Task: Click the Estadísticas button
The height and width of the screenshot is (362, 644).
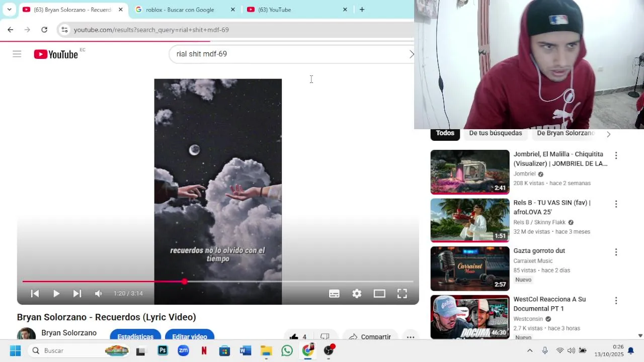Action: coord(135,336)
